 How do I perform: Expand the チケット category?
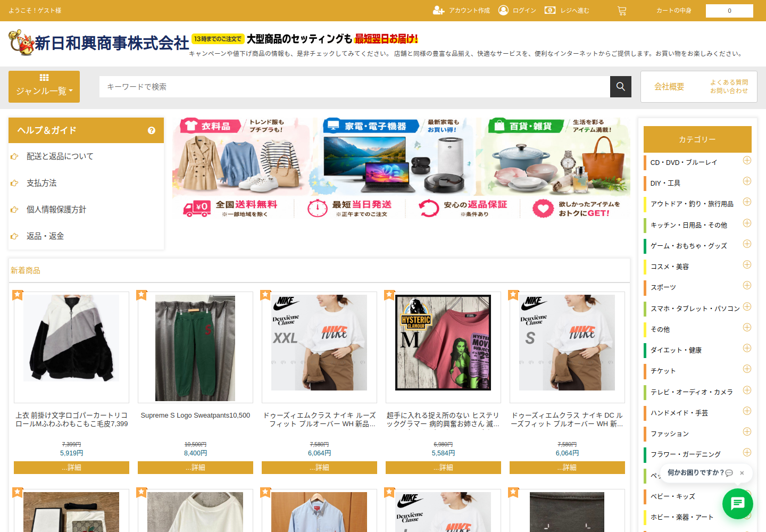click(x=747, y=369)
